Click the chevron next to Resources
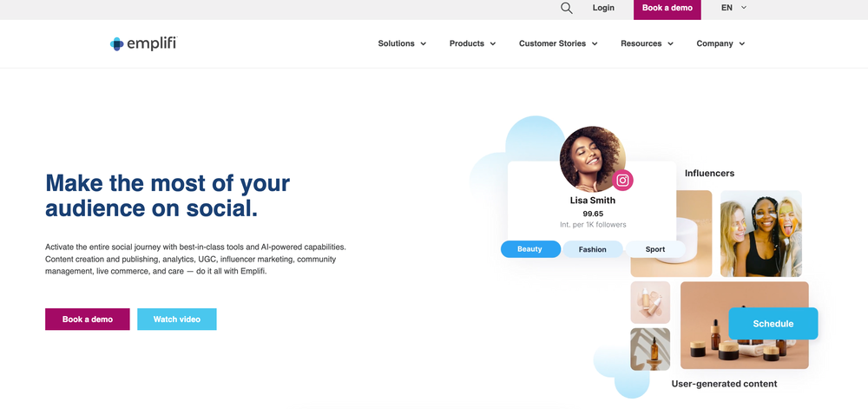Image resolution: width=868 pixels, height=409 pixels. [x=670, y=43]
